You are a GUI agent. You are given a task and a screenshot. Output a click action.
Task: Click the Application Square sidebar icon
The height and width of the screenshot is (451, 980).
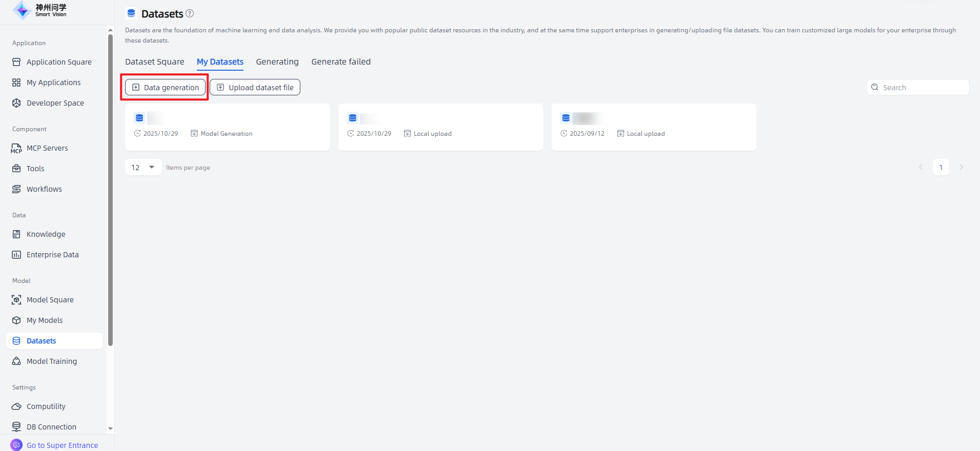16,62
